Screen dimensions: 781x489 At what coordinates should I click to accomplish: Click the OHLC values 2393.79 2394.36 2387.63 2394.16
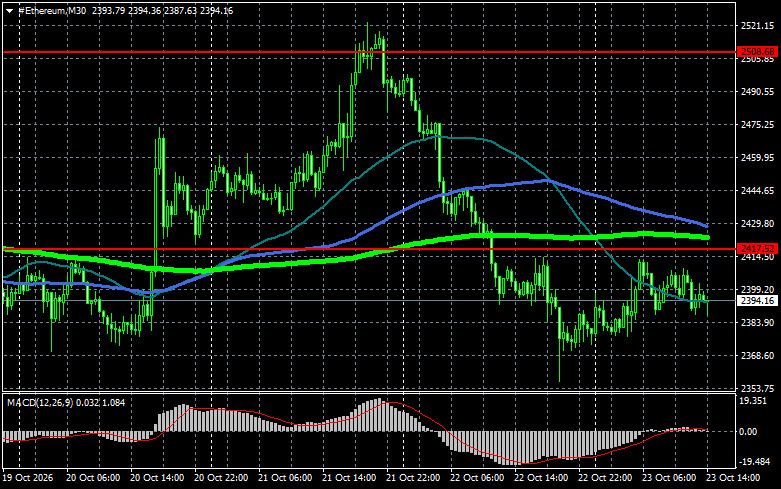click(x=162, y=10)
